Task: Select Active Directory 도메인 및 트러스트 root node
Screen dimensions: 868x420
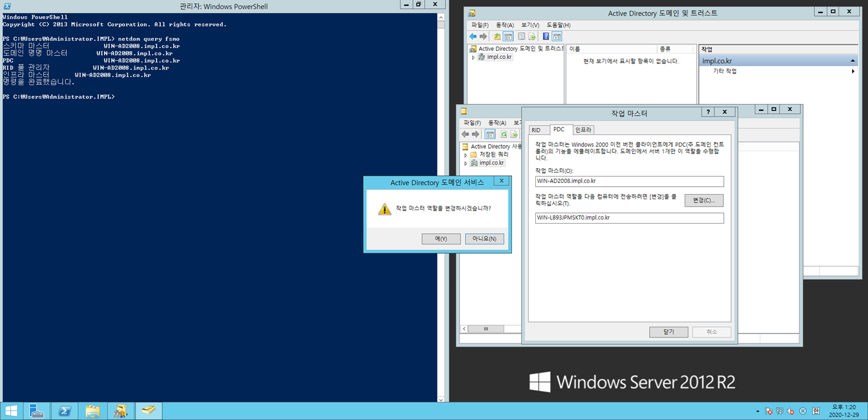Action: pos(516,49)
